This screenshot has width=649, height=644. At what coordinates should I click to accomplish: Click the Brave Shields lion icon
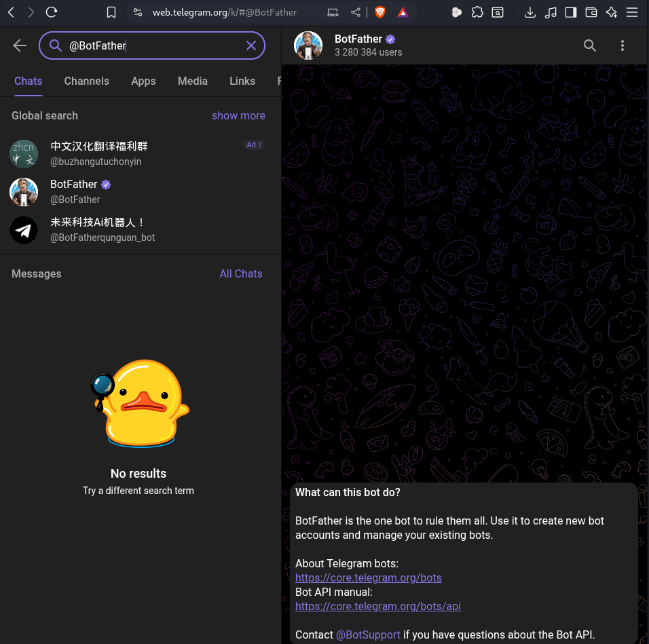tap(380, 12)
